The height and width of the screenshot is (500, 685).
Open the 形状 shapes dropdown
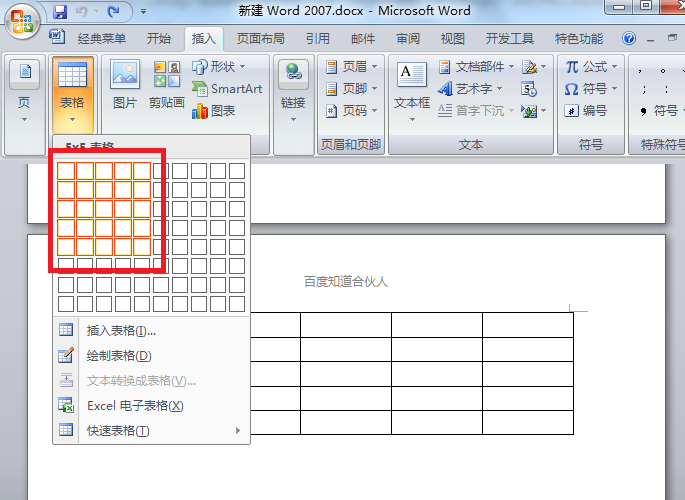click(x=218, y=67)
